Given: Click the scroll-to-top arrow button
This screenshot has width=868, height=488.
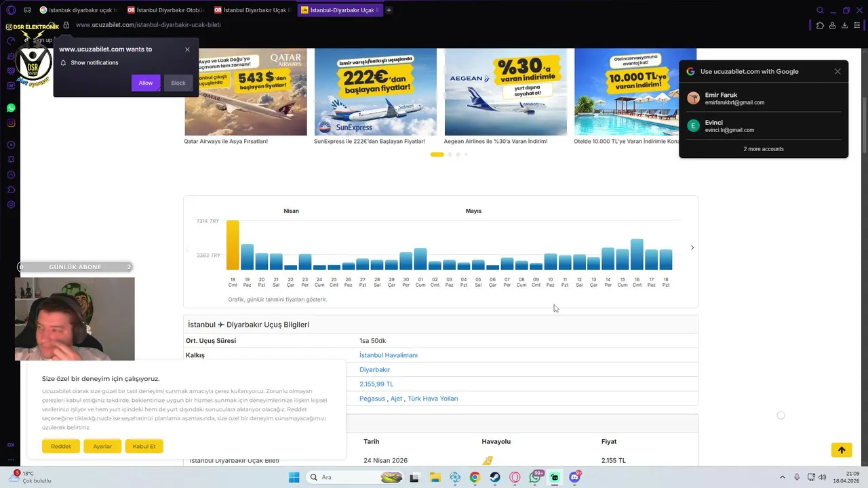Looking at the screenshot, I should point(842,450).
